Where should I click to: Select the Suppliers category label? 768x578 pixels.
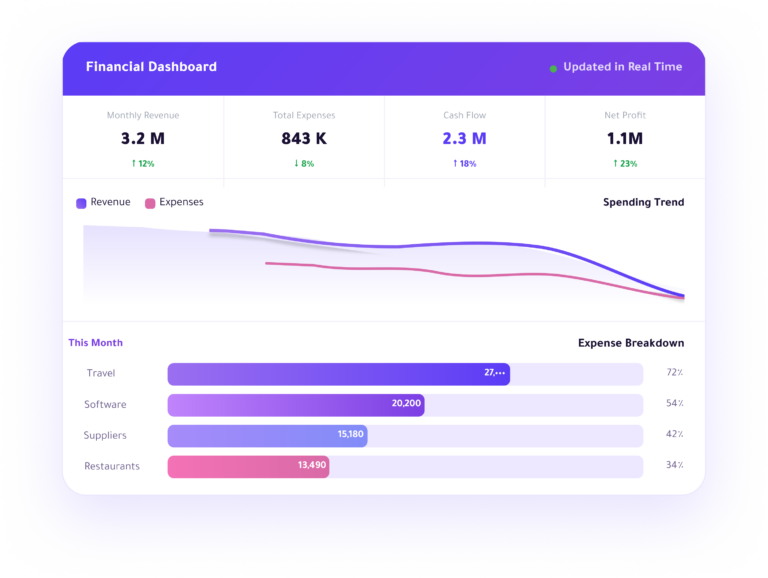pyautogui.click(x=105, y=435)
